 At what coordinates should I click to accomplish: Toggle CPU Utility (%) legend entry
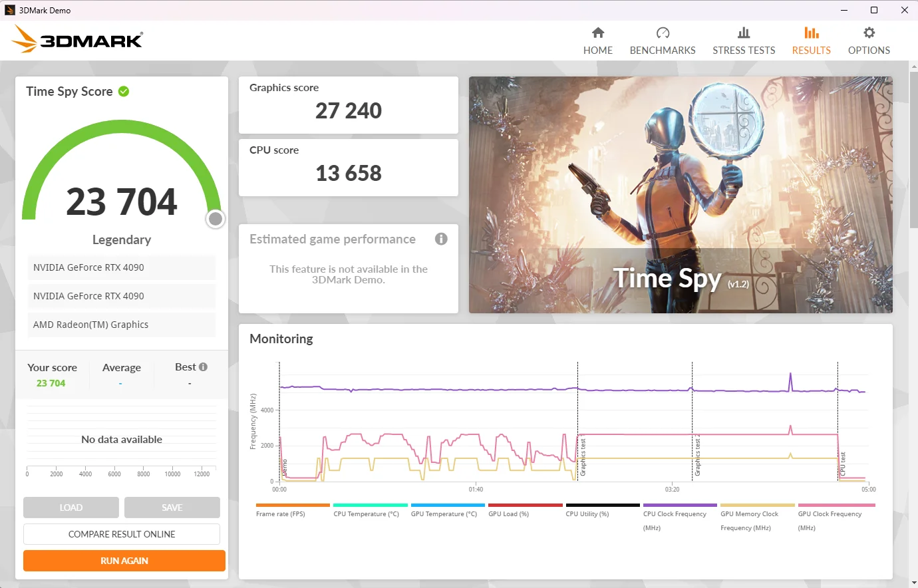(x=603, y=510)
